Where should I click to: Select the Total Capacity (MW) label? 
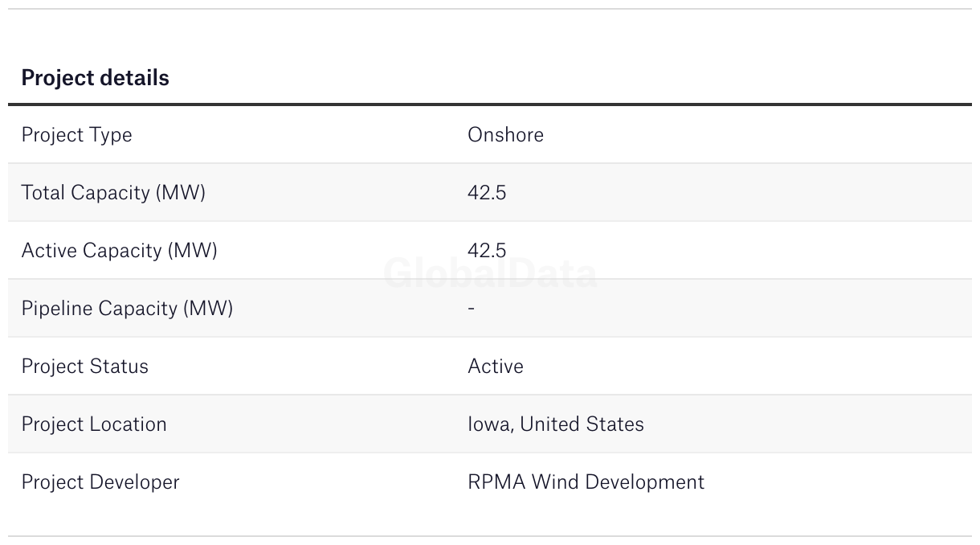pyautogui.click(x=113, y=193)
